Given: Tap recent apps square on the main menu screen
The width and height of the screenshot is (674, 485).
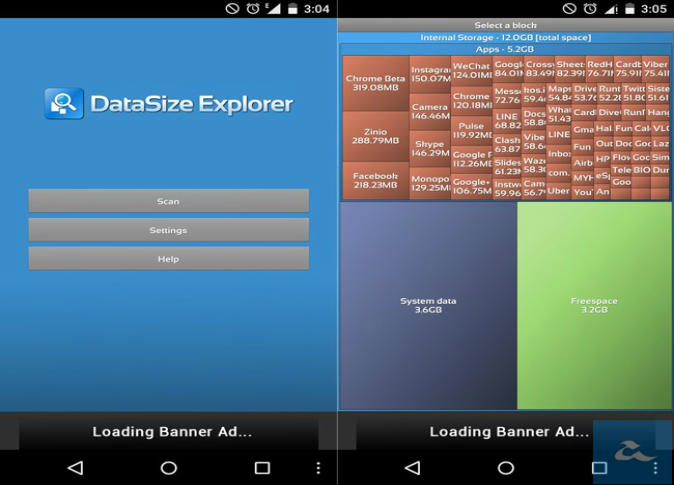Looking at the screenshot, I should [x=262, y=467].
